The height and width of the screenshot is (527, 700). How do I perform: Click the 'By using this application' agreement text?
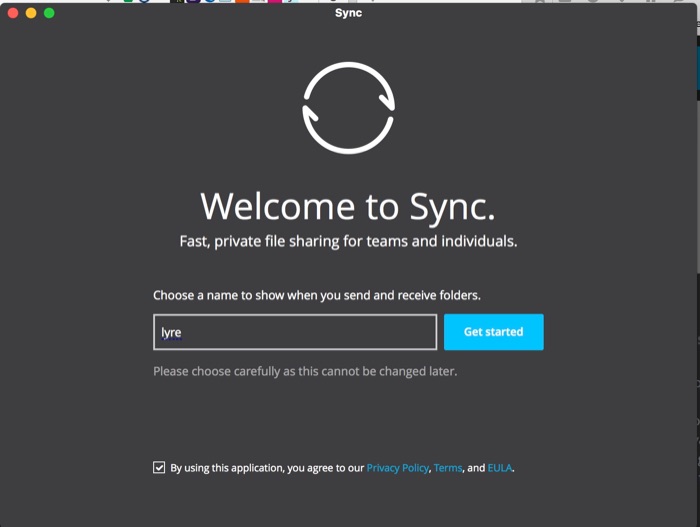[266, 468]
